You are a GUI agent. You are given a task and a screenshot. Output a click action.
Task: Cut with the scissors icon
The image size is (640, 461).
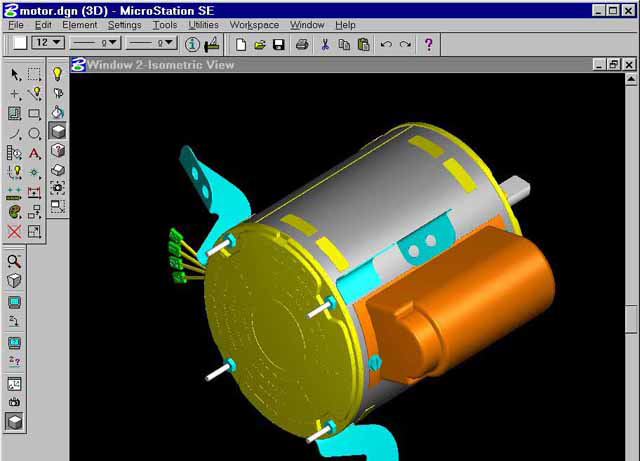pos(325,44)
